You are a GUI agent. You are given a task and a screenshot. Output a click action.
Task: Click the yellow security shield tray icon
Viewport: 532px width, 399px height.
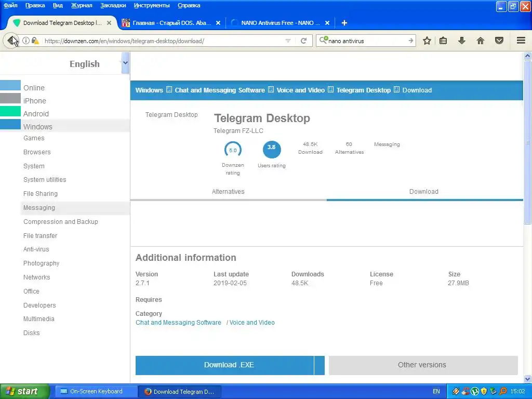pyautogui.click(x=484, y=392)
